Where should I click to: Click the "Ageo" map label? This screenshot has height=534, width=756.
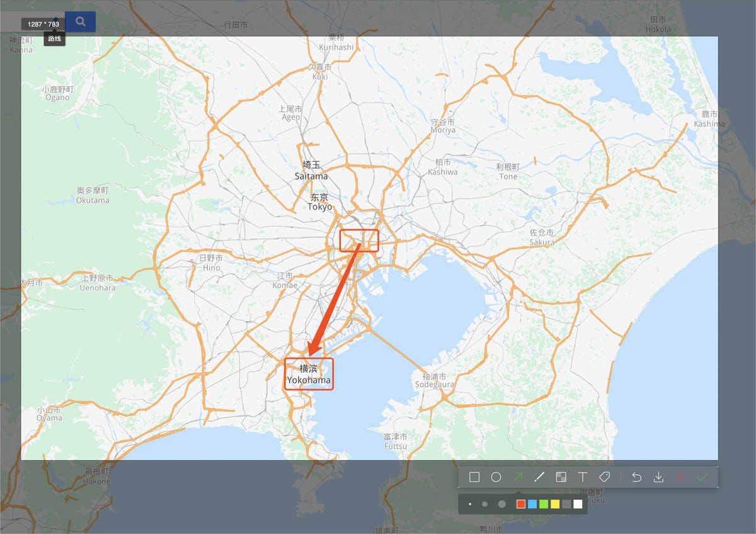291,117
